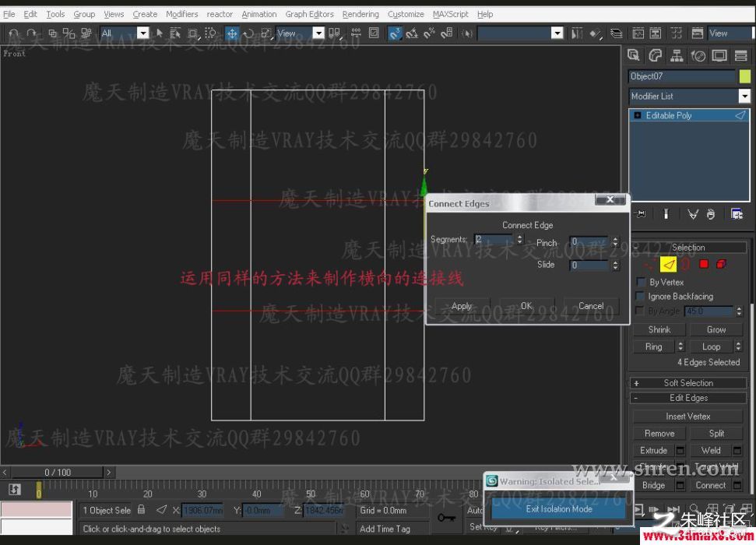The image size is (756, 545).
Task: Toggle the Angle Snap button
Action: tap(412, 33)
